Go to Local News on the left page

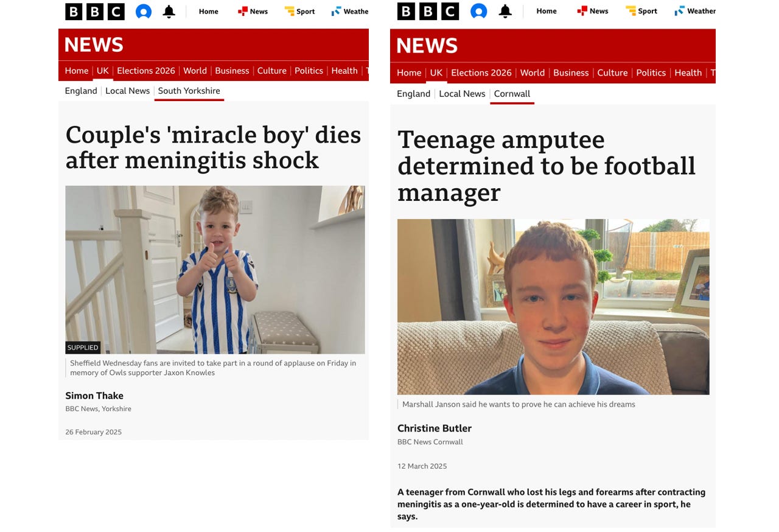click(127, 91)
